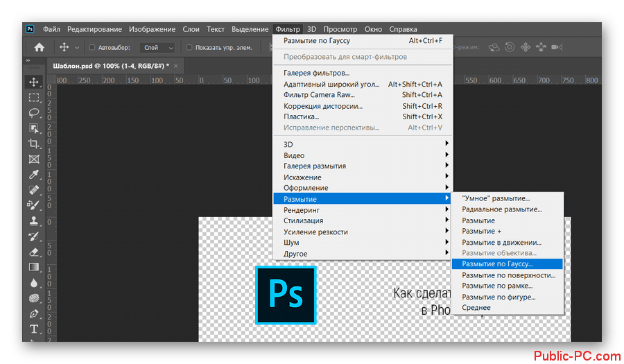The image size is (624, 364).
Task: Open the Редактирование menu
Action: [x=94, y=29]
